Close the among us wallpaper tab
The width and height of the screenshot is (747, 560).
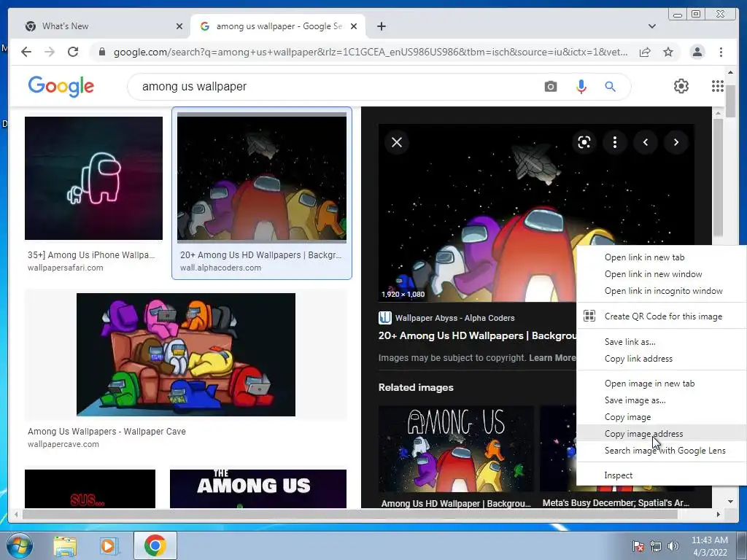(354, 26)
